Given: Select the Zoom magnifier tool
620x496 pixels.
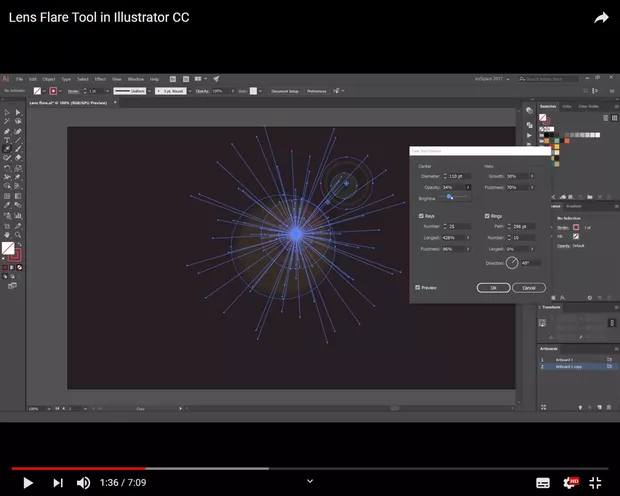Looking at the screenshot, I should click(17, 233).
